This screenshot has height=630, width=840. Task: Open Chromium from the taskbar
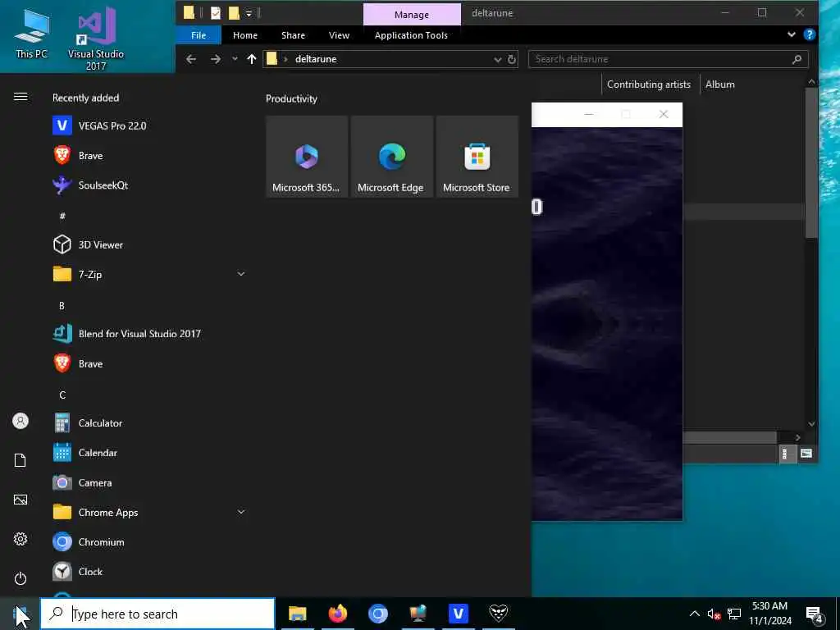coord(377,614)
